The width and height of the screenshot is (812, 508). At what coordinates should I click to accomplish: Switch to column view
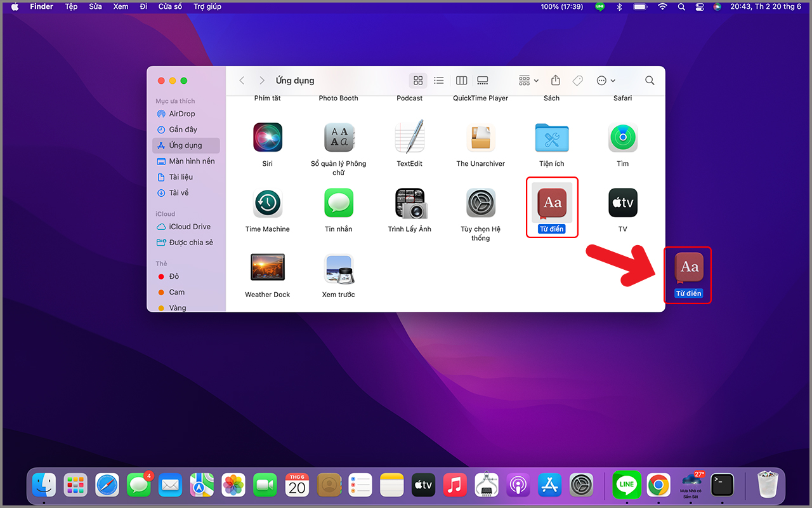point(461,81)
